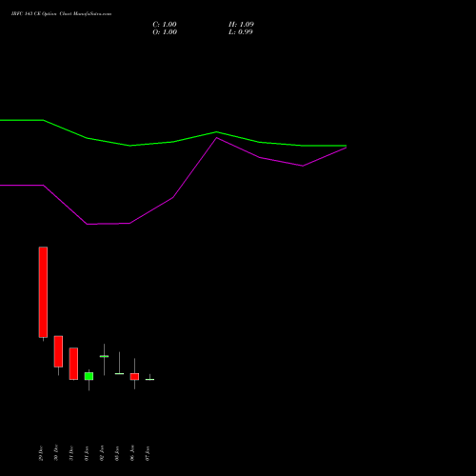Select the green doji candle for 02 Jan
476x476 pixels.
[104, 356]
